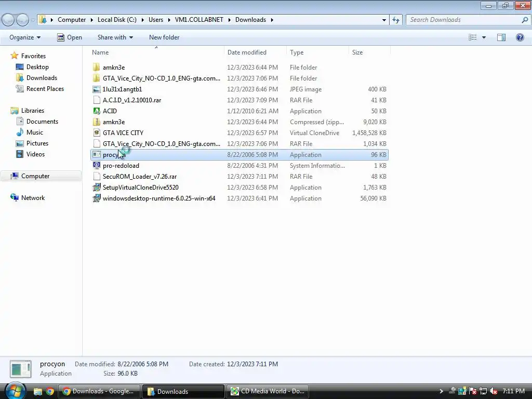The width and height of the screenshot is (532, 399).
Task: Toggle the preview pane icon
Action: (501, 37)
